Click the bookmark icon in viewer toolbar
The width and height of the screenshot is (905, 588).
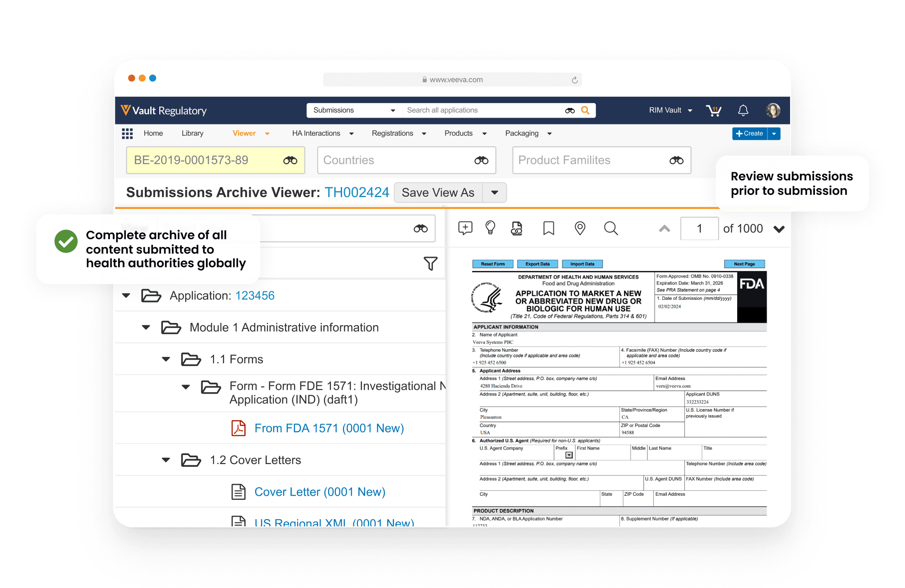point(548,228)
